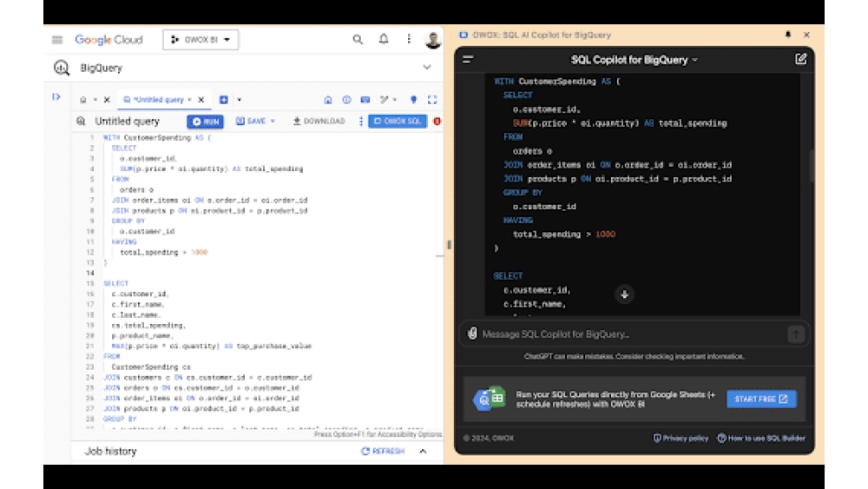The image size is (868, 489).
Task: Click the red error indicator icon
Action: (x=437, y=121)
